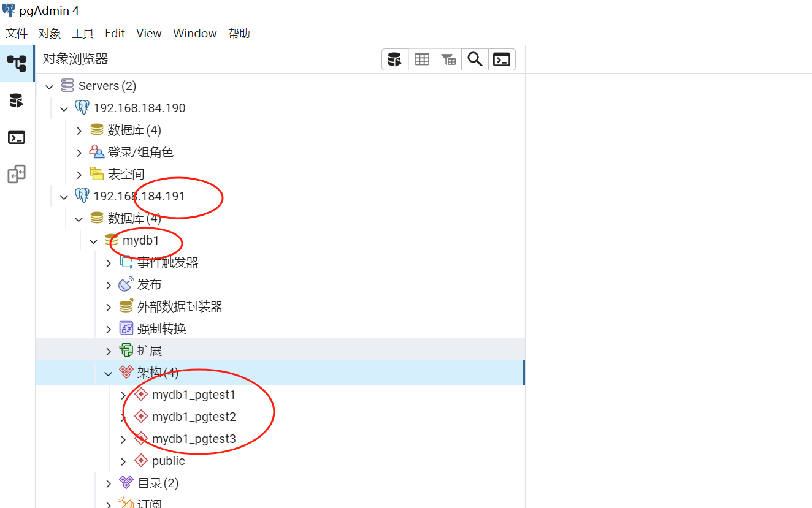
Task: Click the 外部数据封装器 node icon
Action: coord(126,306)
